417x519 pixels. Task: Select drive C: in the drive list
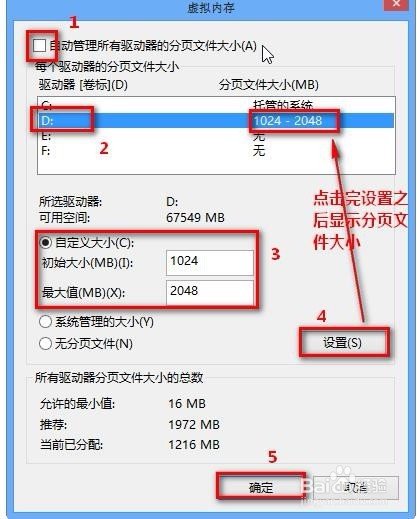(216, 105)
